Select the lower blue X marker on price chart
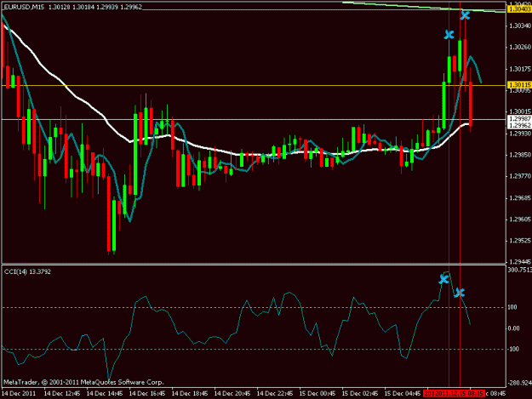Viewport: 532px width, 399px height. pyautogui.click(x=449, y=35)
